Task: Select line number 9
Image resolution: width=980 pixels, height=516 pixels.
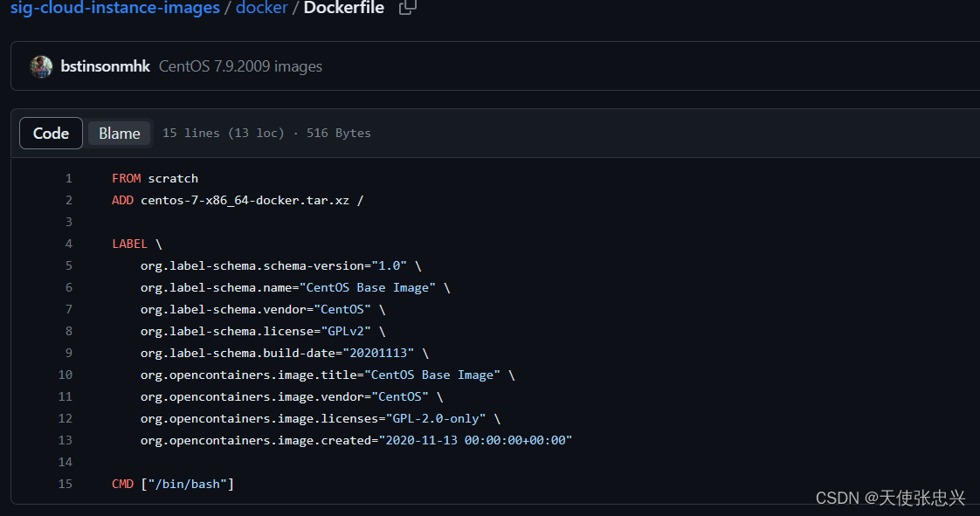Action: 69,354
